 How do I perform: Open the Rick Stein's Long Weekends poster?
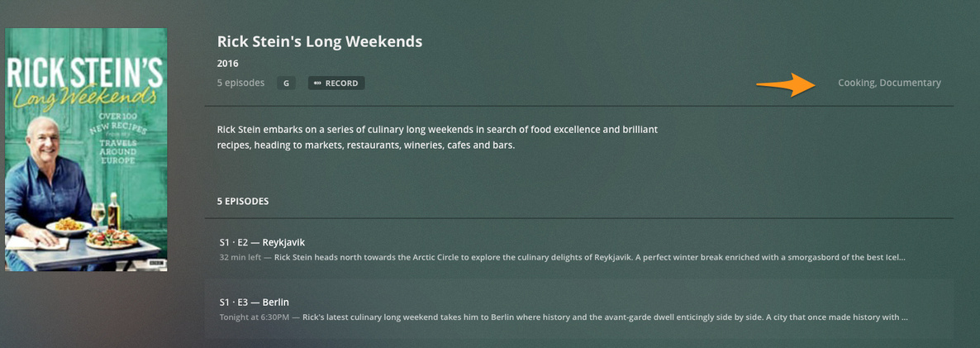86,150
